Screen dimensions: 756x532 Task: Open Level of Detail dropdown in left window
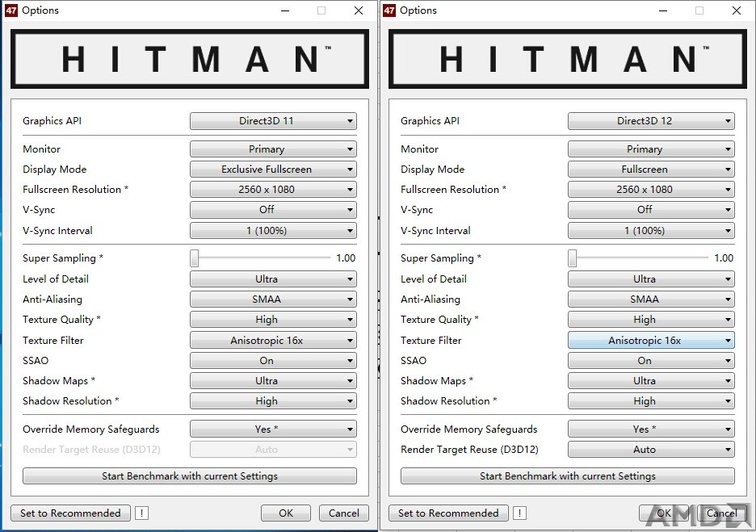click(x=273, y=279)
